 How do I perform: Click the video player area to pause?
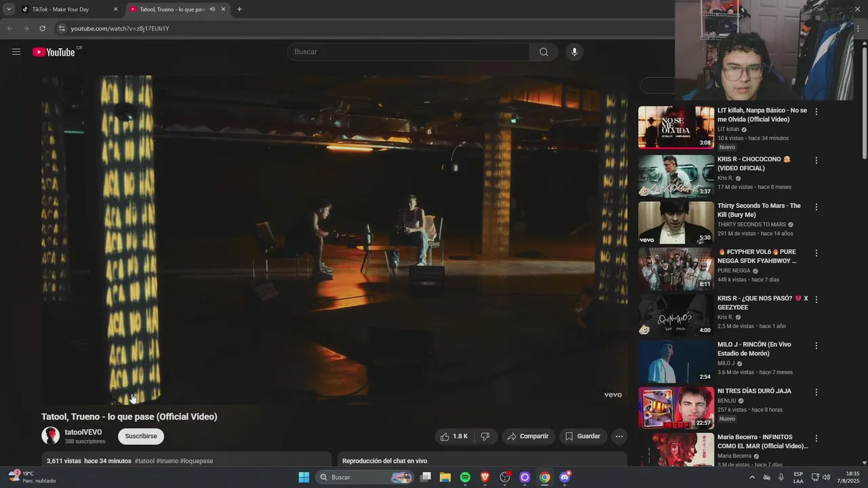334,239
